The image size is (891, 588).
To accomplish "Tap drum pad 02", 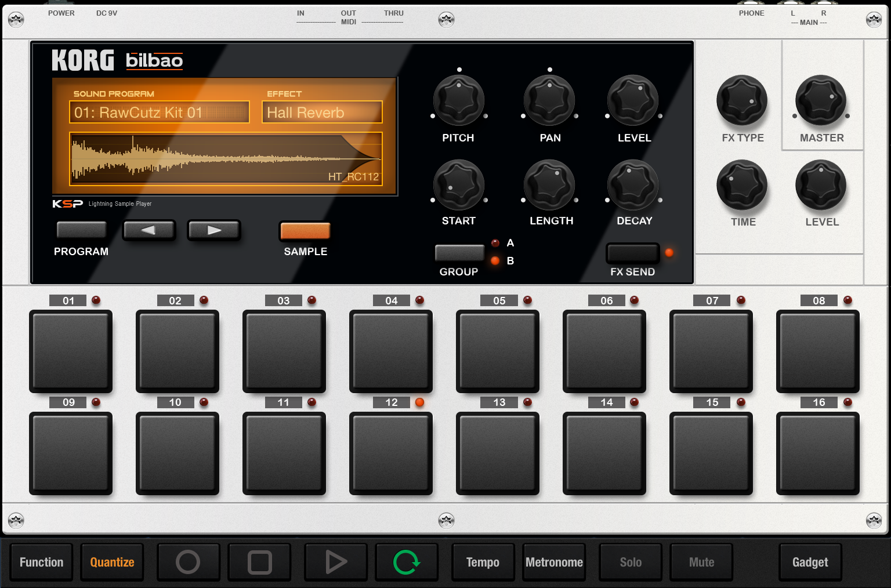I will coord(178,351).
